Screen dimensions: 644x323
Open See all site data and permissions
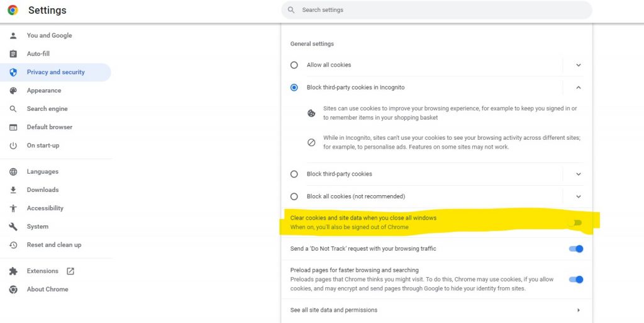434,310
